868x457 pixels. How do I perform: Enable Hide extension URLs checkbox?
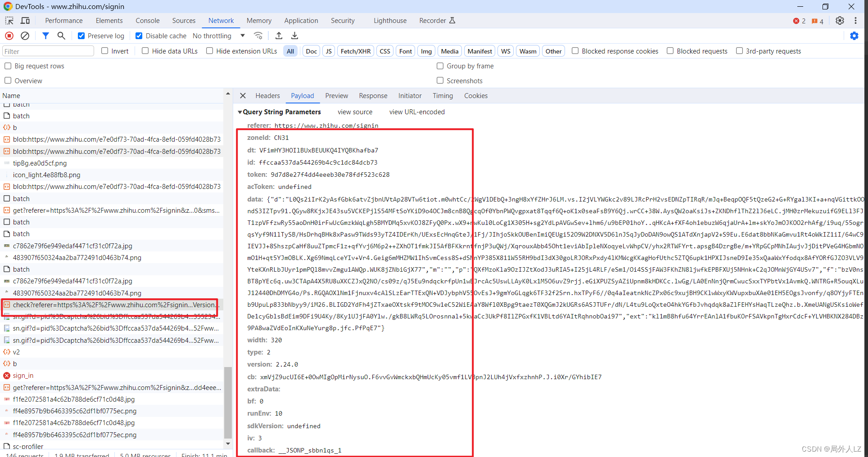click(x=209, y=51)
